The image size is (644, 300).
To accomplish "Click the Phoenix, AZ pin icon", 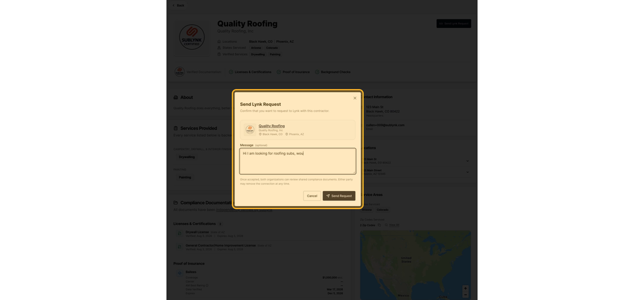I will [x=287, y=134].
